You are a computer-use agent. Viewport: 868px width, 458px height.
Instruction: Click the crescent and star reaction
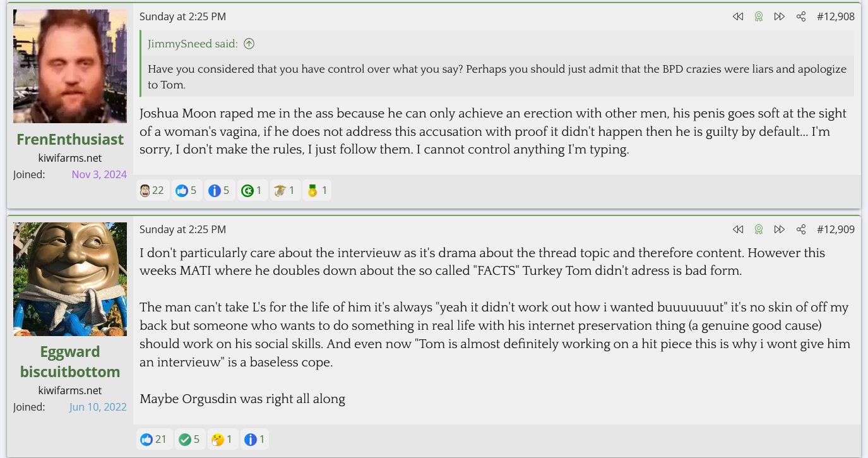click(x=251, y=190)
